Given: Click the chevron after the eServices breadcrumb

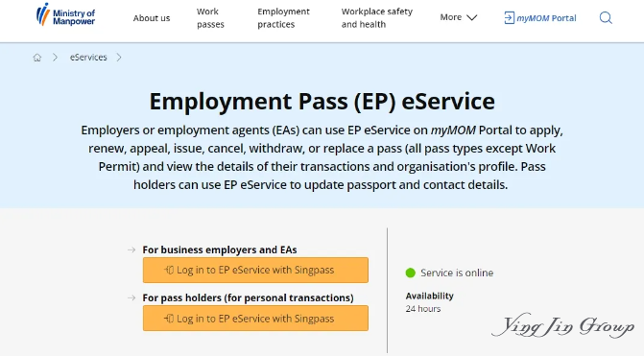Looking at the screenshot, I should 119,58.
